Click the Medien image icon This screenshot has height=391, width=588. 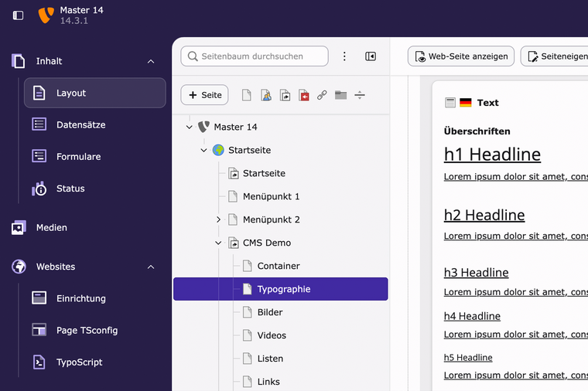tap(19, 227)
